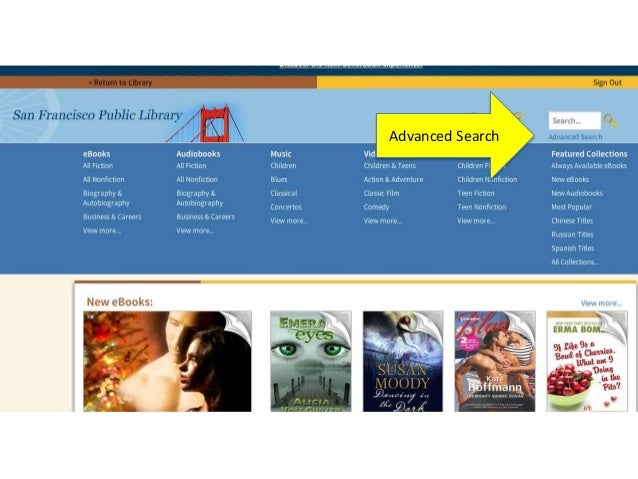
Task: Select Children Nonfiction link
Action: click(x=487, y=179)
